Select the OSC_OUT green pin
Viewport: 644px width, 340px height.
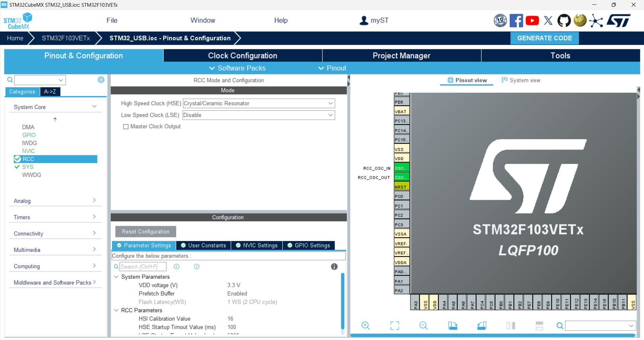coord(401,177)
